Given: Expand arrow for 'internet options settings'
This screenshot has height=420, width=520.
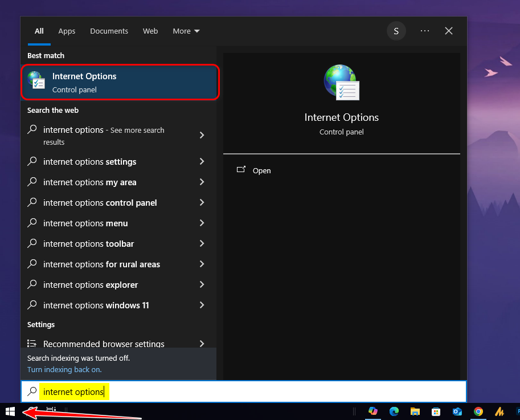Looking at the screenshot, I should click(x=202, y=162).
